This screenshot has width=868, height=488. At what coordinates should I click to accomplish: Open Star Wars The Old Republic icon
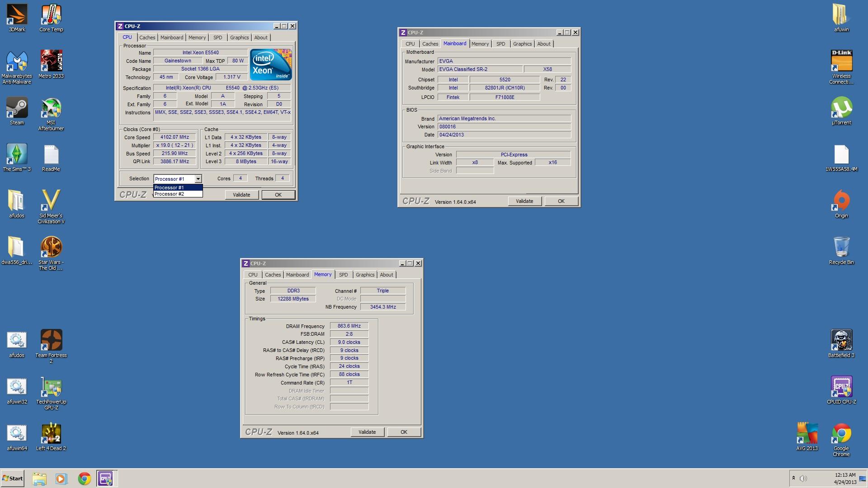coord(51,253)
